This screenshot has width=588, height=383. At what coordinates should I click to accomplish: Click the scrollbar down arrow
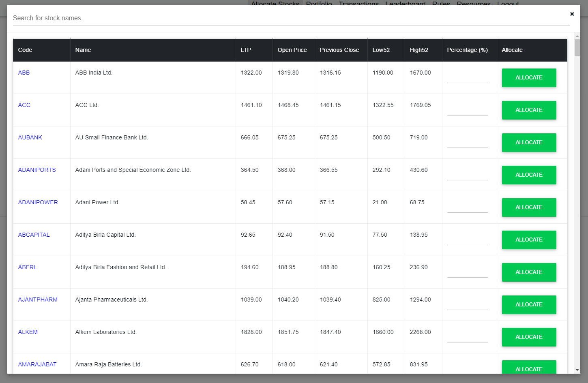coord(577,370)
